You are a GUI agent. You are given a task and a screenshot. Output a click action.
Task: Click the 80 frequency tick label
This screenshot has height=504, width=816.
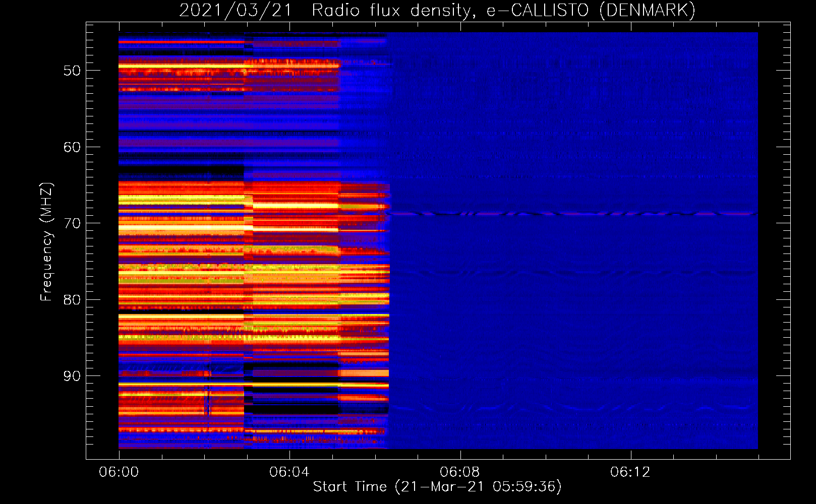(x=72, y=300)
